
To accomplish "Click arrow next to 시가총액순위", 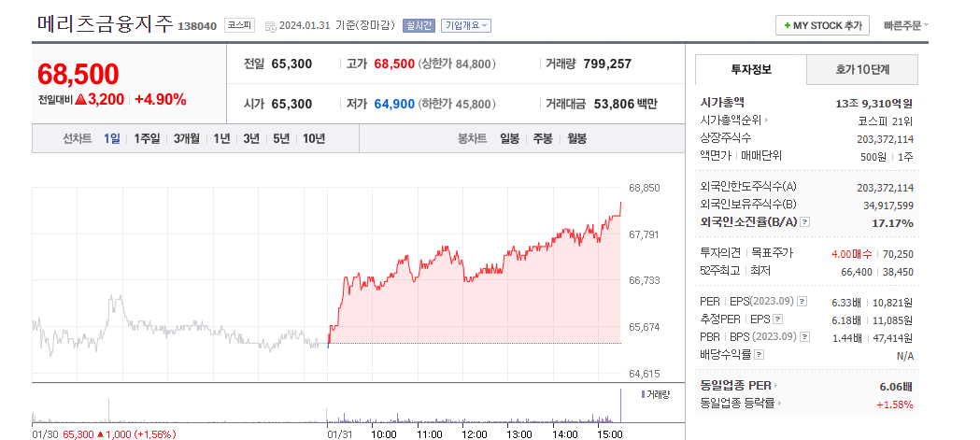I will [767, 120].
